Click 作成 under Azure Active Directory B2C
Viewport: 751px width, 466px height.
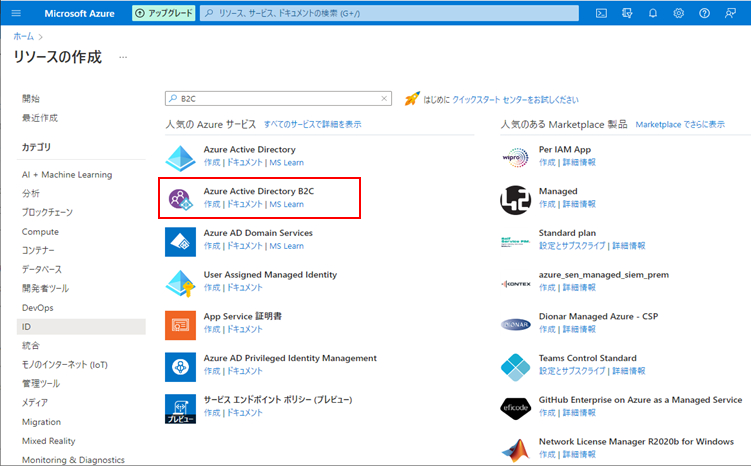(212, 204)
